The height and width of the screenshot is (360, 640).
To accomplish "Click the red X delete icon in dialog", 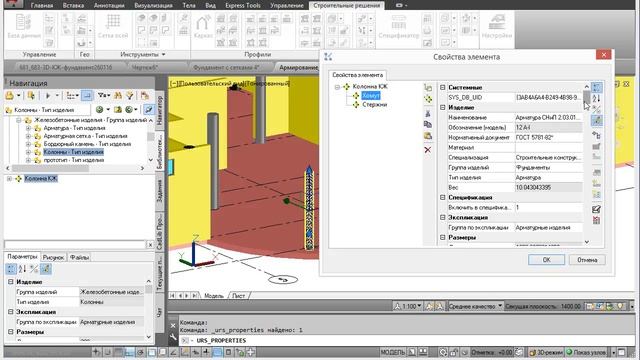I will (428, 150).
